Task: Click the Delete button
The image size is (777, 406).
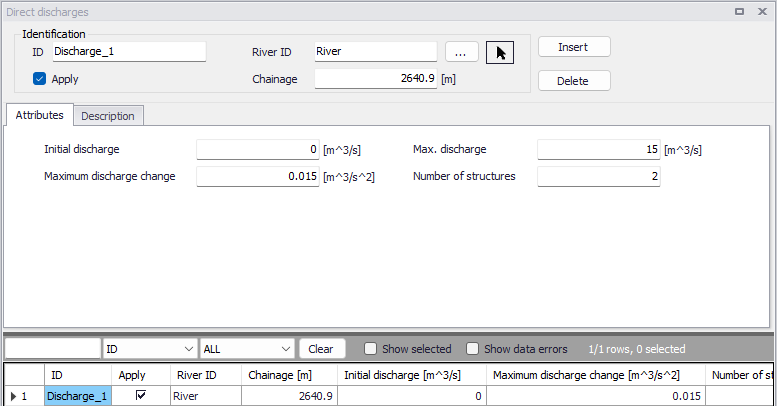Action: pyautogui.click(x=574, y=81)
